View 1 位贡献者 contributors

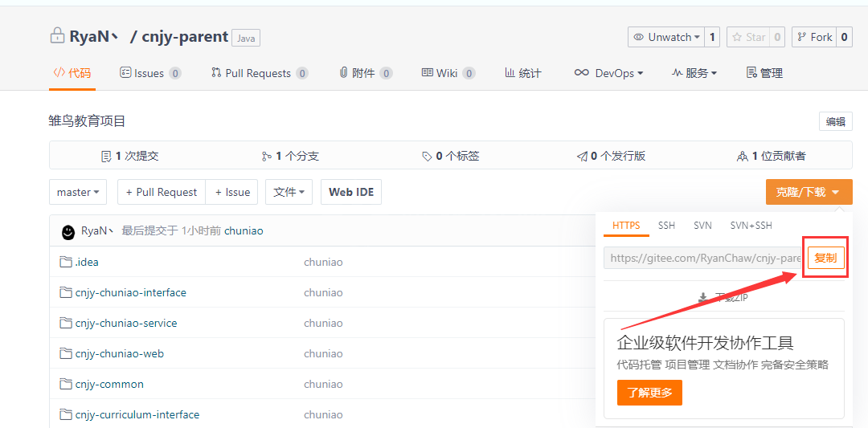(771, 157)
